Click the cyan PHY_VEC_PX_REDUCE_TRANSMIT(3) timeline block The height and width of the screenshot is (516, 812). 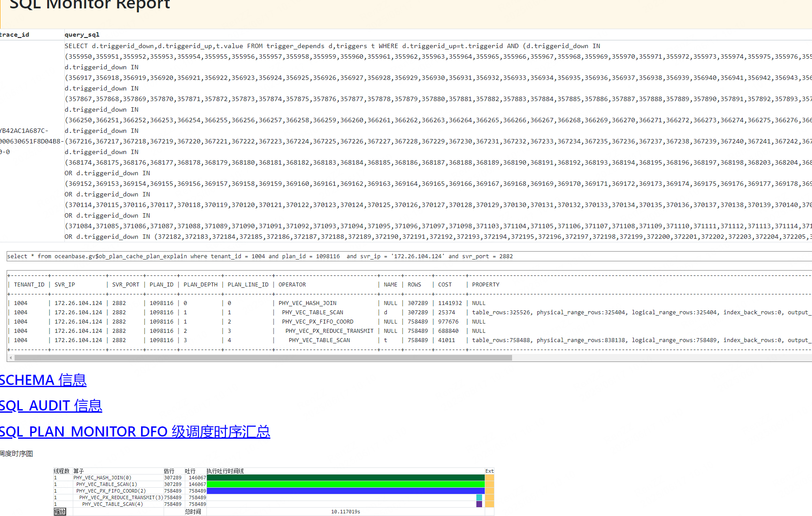point(479,497)
